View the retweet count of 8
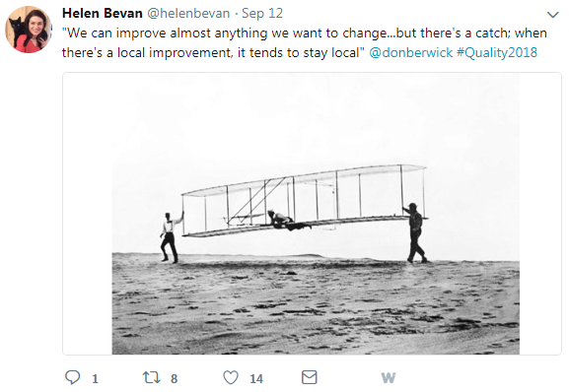Screen dimensions: 569x392 175,379
